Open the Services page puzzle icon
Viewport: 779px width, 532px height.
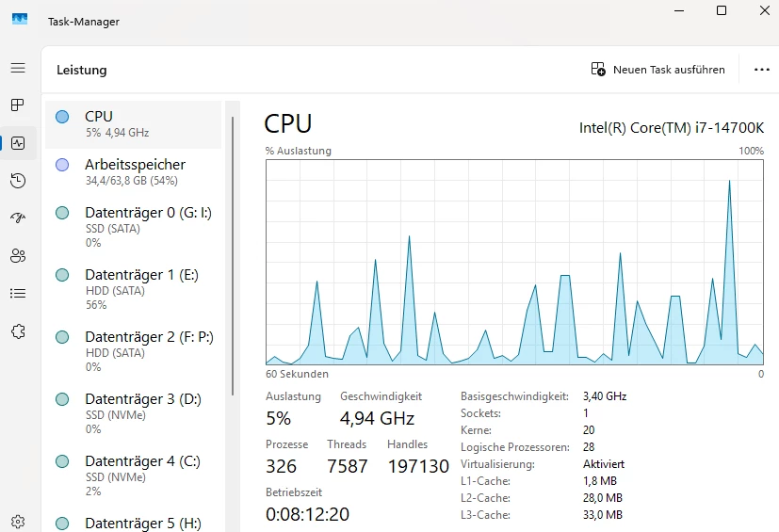(18, 331)
